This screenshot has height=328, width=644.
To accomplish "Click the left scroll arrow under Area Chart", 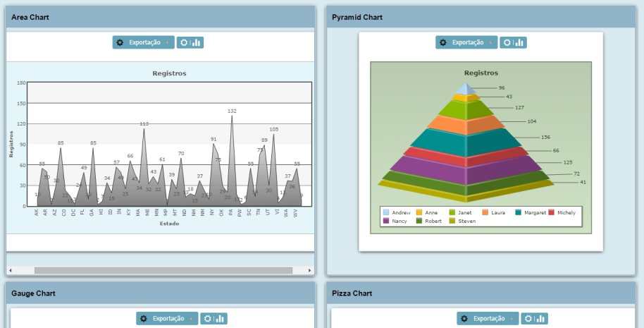I will tap(11, 270).
